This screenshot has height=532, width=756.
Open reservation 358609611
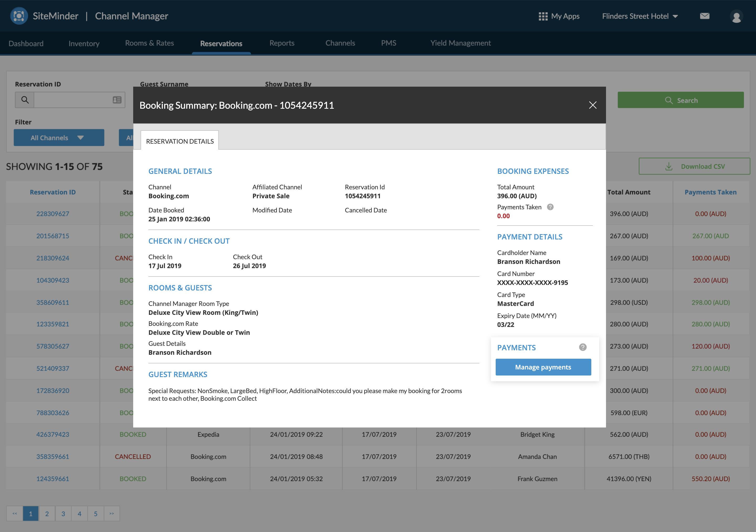(x=53, y=302)
